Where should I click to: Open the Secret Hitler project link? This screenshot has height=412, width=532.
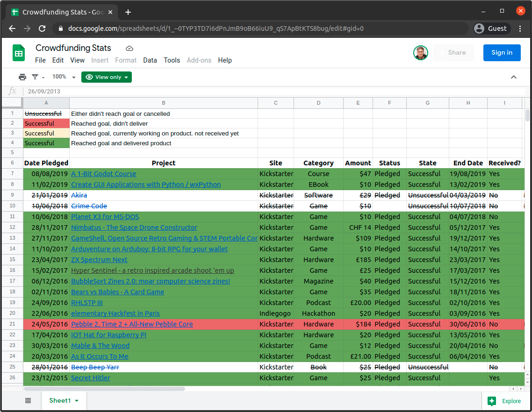91,378
